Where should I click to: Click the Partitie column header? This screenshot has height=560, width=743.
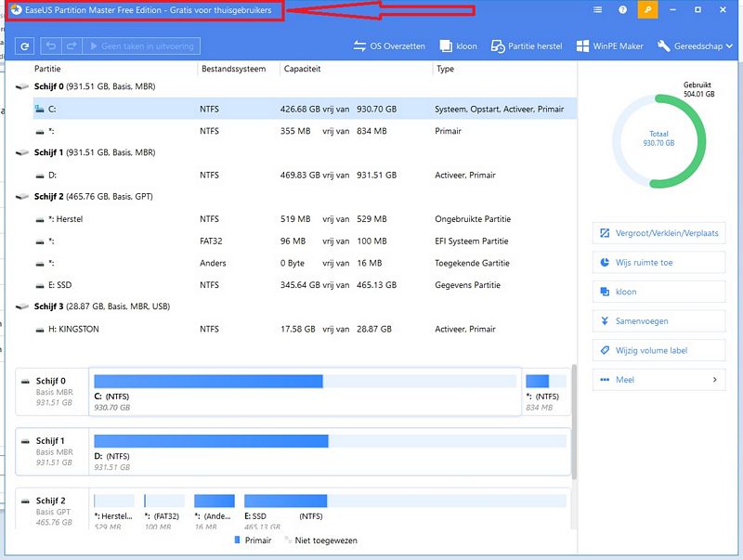(47, 69)
